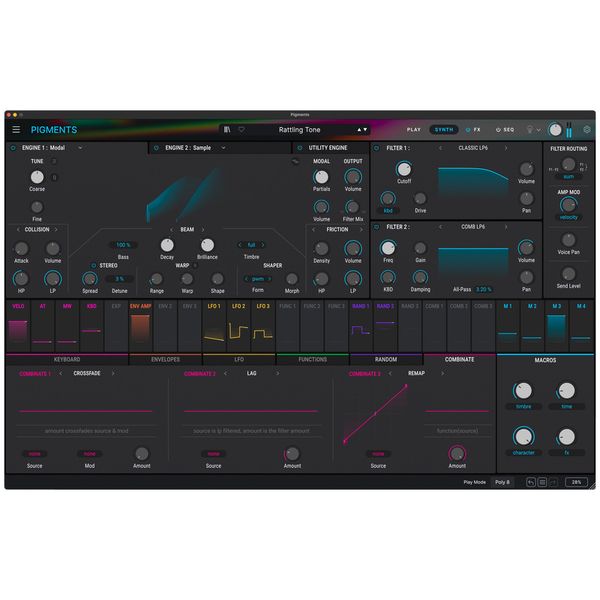The image size is (600, 600).
Task: Toggle Engine 1 power button
Action: [x=13, y=148]
